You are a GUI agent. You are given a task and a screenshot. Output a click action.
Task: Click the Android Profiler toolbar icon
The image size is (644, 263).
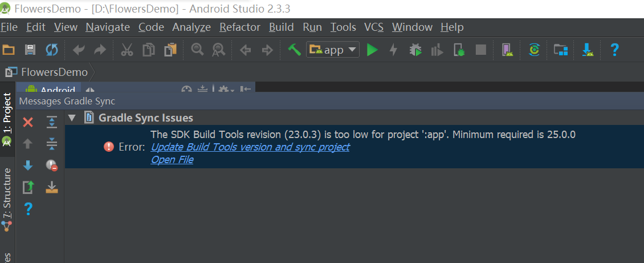437,50
